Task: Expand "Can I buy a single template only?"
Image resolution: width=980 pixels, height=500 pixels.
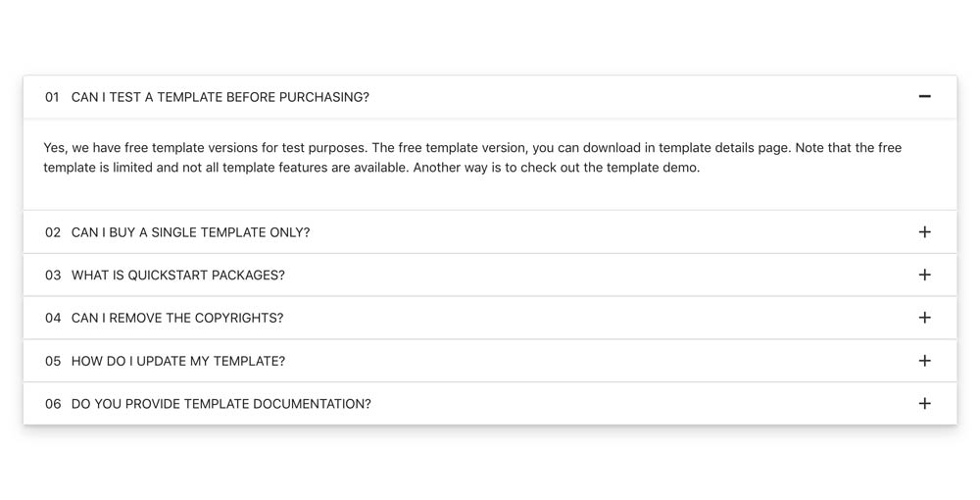Action: pyautogui.click(x=190, y=232)
